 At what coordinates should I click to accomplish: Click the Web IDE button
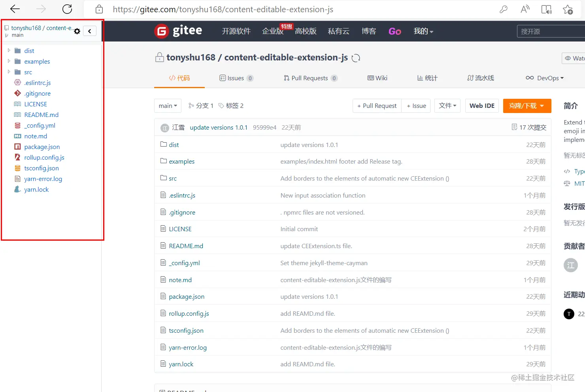(x=482, y=106)
